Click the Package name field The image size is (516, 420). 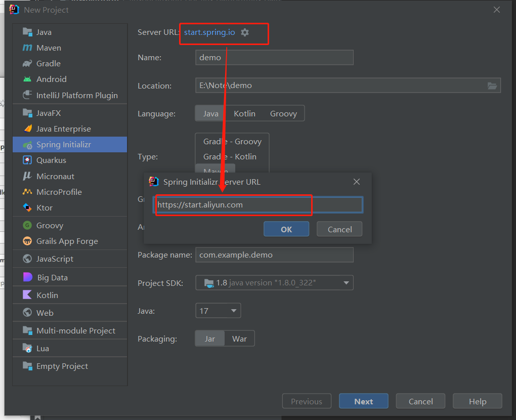pos(275,255)
